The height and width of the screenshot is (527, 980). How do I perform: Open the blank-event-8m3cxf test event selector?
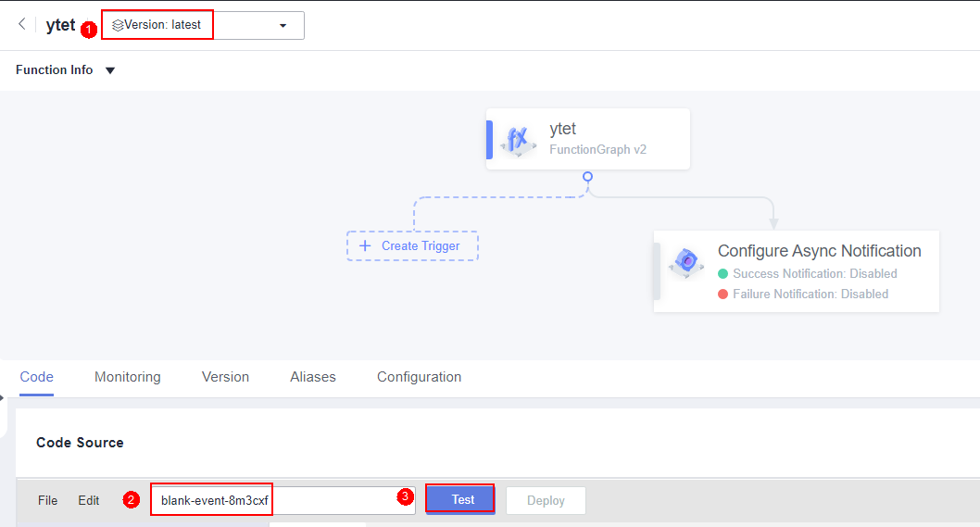point(283,501)
